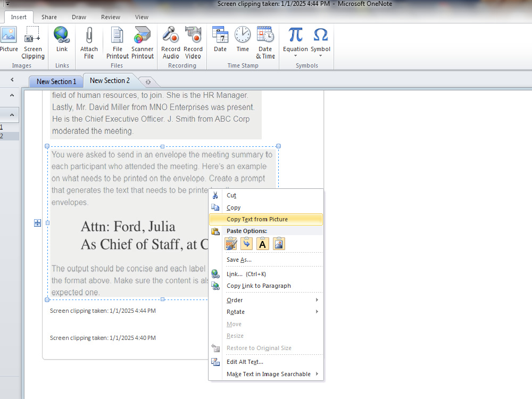
Task: Open Link... (Ctrl+K) menu entry
Action: click(265, 274)
